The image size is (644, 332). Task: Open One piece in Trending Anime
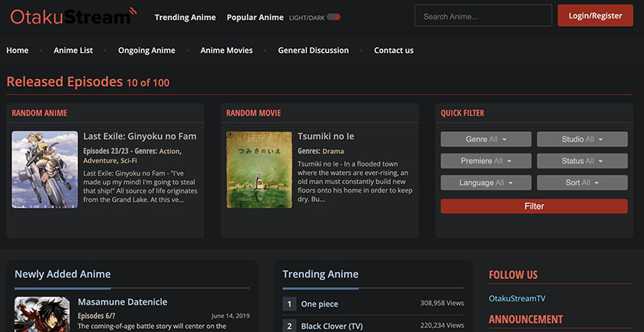320,304
